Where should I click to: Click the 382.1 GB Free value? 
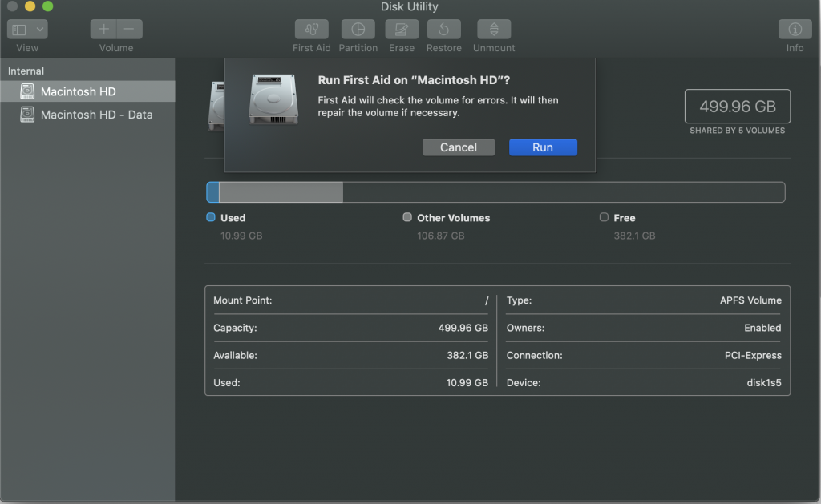[634, 236]
